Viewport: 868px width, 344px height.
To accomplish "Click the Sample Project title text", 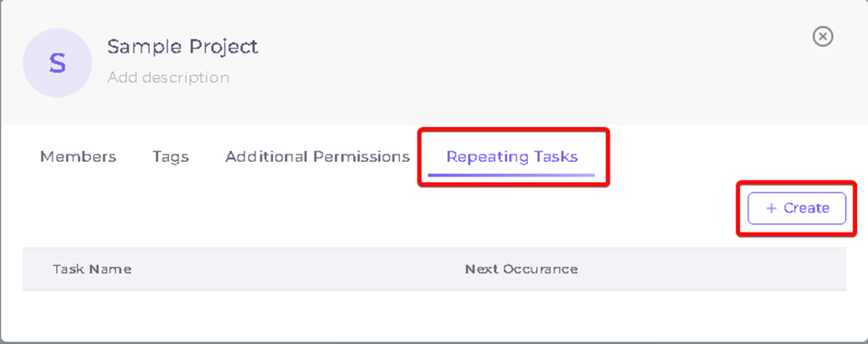I will [183, 47].
